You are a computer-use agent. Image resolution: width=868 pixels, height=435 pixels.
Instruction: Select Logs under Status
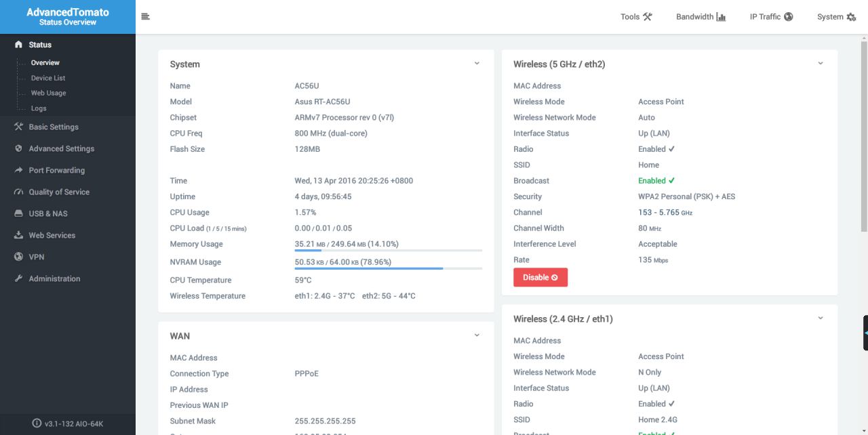[x=39, y=108]
